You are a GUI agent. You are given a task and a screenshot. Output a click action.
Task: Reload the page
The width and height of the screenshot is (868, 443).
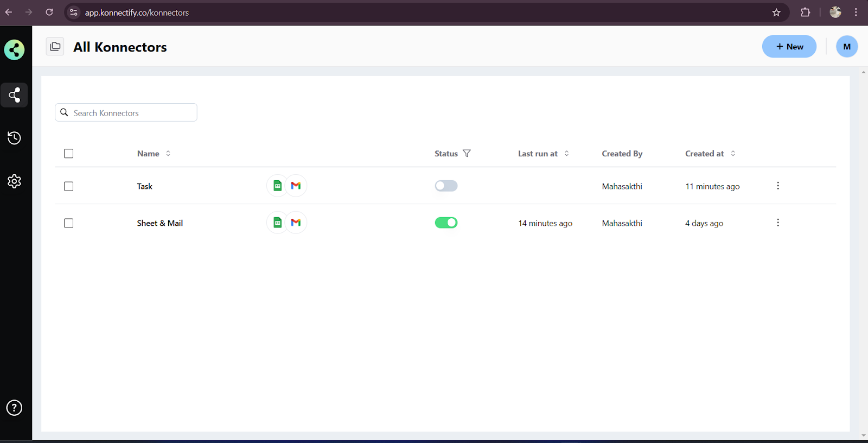pyautogui.click(x=49, y=12)
